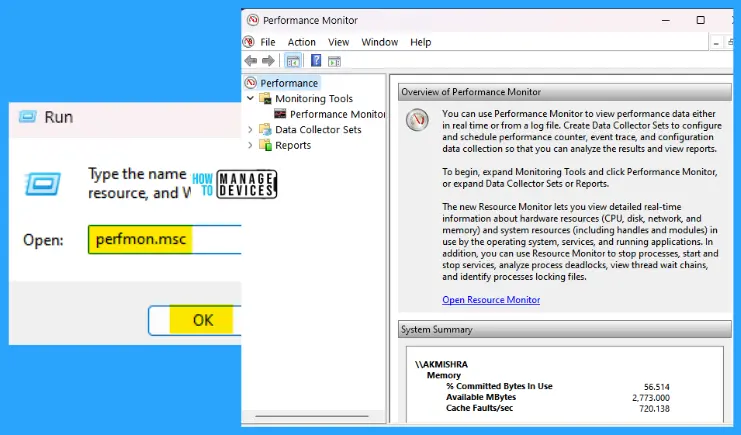Click the Run dialog title icon
This screenshot has width=741, height=435.
pos(27,116)
